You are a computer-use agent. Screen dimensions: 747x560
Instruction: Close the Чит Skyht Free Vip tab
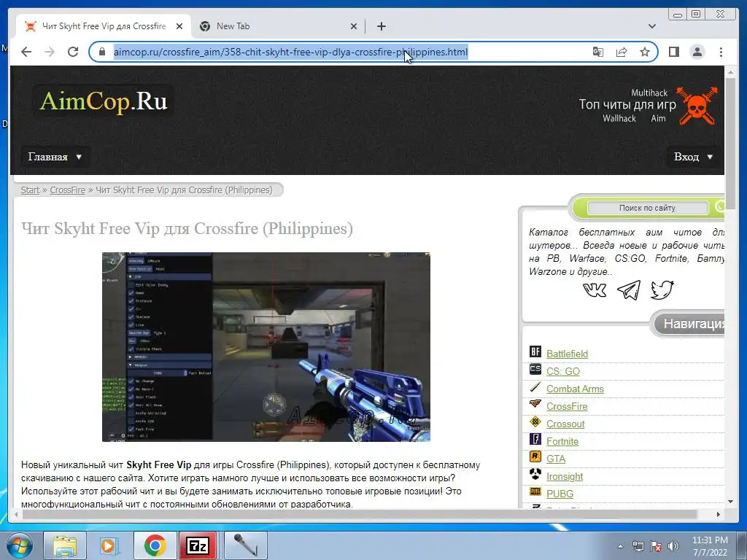coord(179,26)
